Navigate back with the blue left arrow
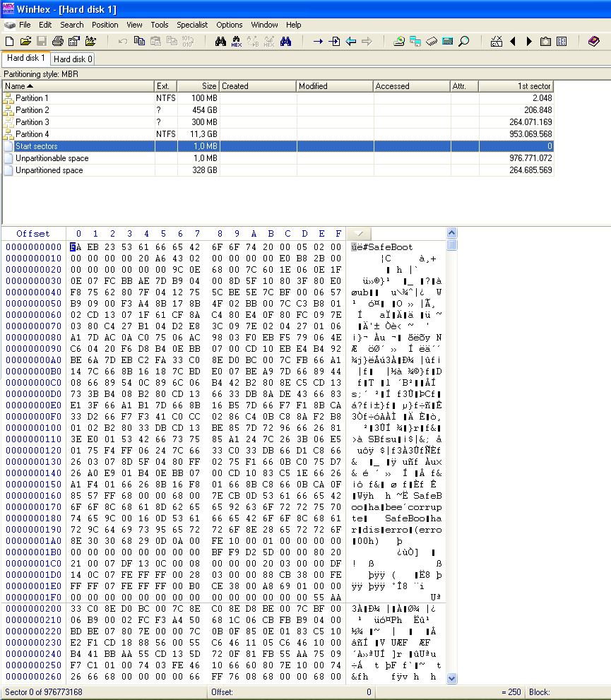The height and width of the screenshot is (700, 611). 351,42
